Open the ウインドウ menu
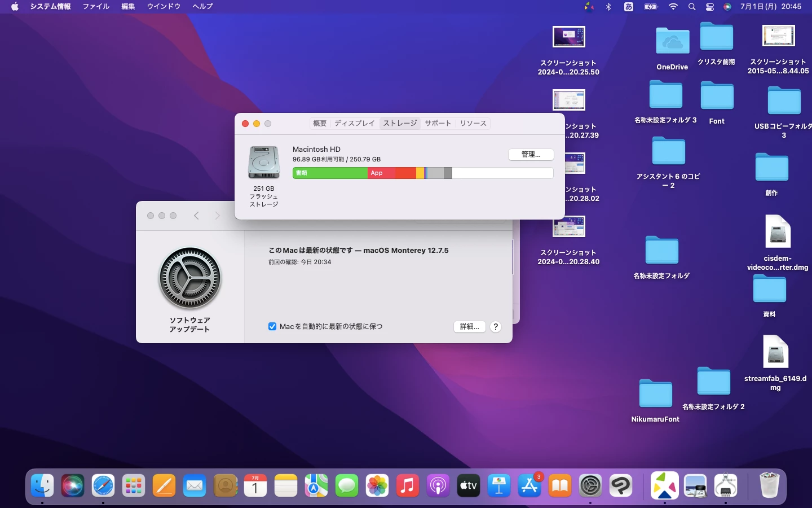The width and height of the screenshot is (812, 508). tap(164, 7)
